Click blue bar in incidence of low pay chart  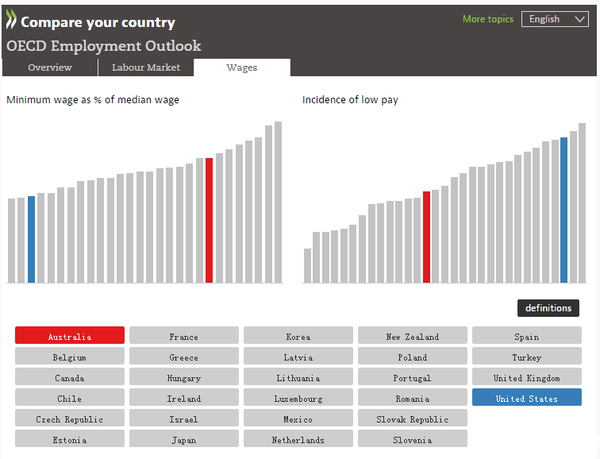coord(564,210)
